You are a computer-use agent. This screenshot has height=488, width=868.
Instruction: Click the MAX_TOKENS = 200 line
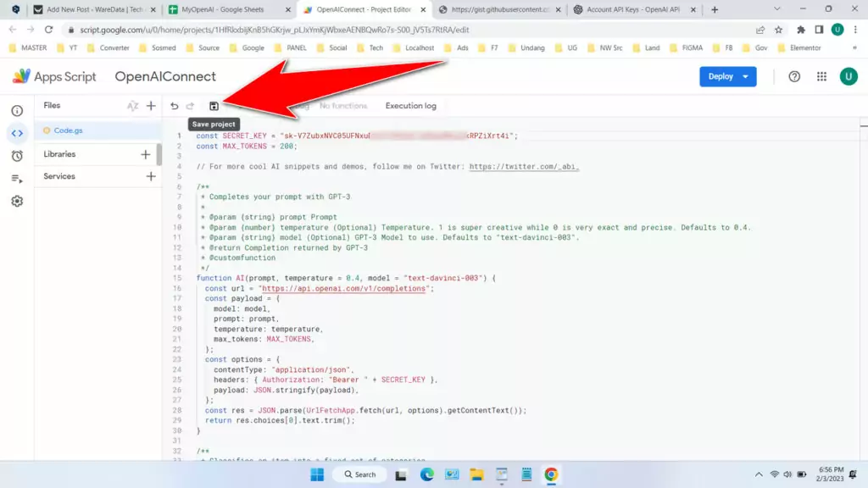(247, 146)
